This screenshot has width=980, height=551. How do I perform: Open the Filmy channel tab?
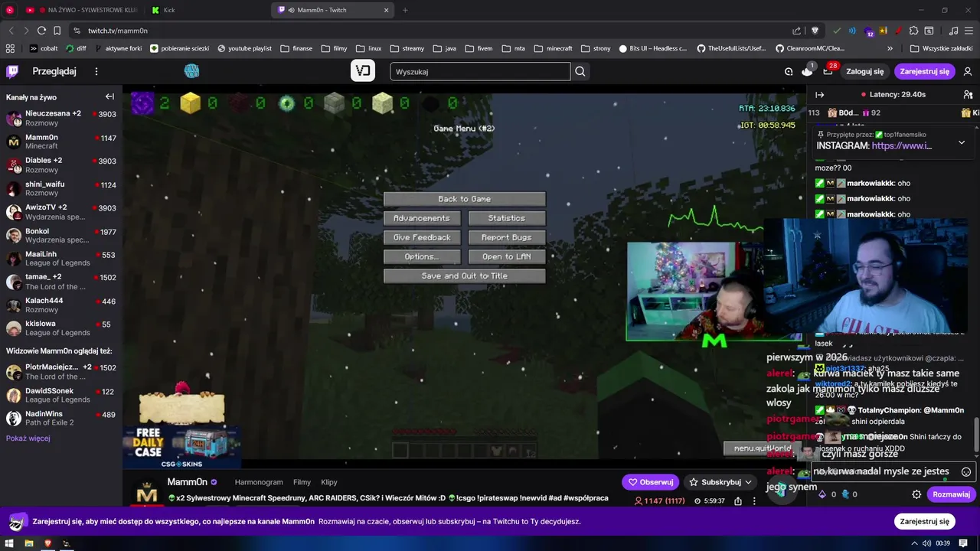click(x=302, y=482)
